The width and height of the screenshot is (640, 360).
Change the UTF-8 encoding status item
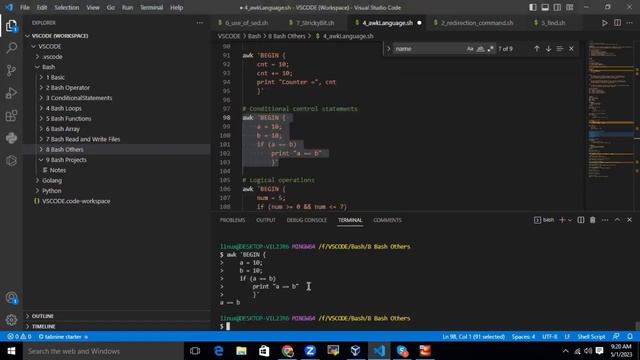pyautogui.click(x=549, y=337)
